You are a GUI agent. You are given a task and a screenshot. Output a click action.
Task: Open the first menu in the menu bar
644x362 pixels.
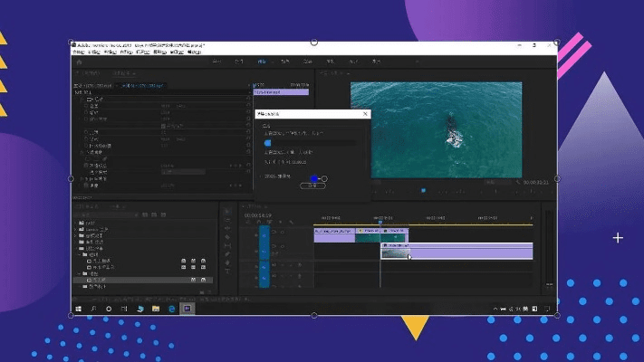pyautogui.click(x=79, y=52)
